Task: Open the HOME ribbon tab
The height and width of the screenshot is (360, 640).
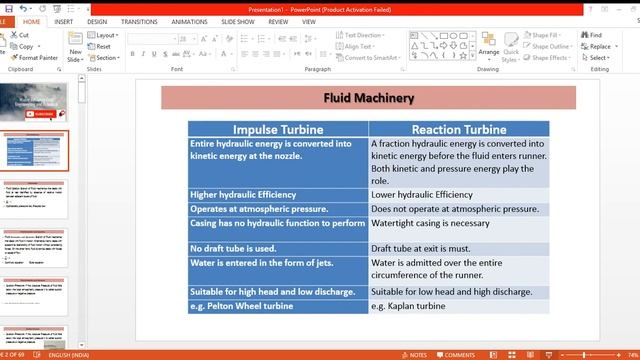Action: coord(31,22)
